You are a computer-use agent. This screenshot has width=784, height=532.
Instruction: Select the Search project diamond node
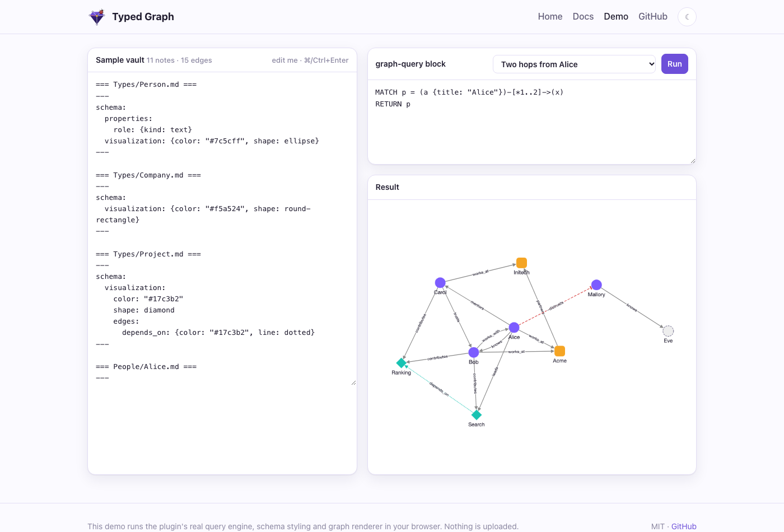click(x=477, y=415)
